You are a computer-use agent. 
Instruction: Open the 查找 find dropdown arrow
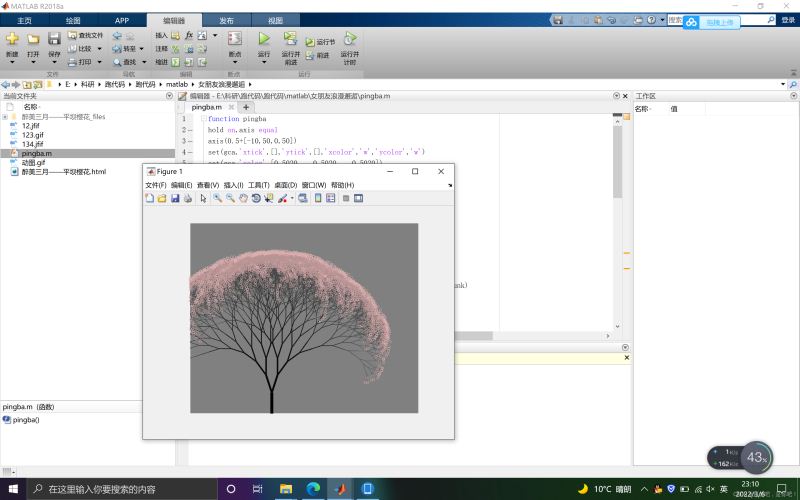[x=144, y=62]
